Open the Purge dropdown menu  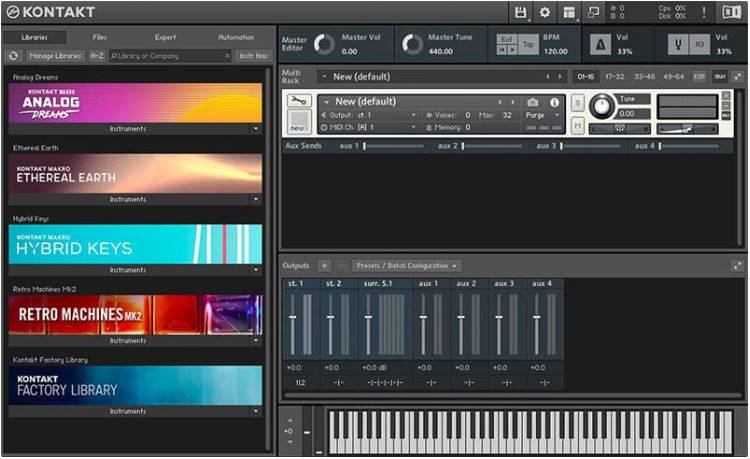click(541, 115)
